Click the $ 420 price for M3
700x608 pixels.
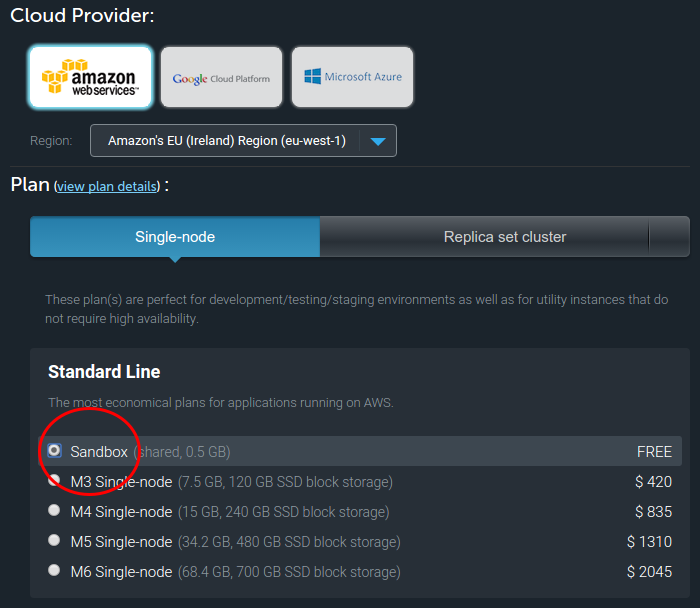point(653,482)
